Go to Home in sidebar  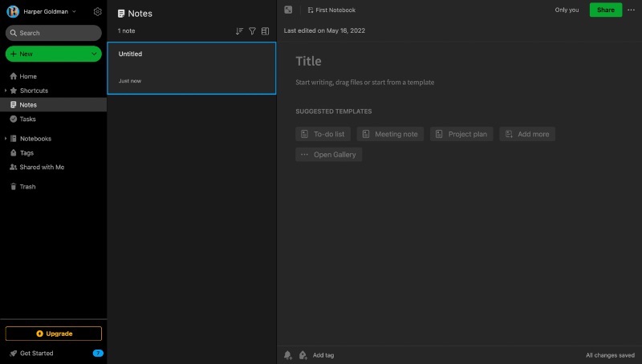pos(28,76)
